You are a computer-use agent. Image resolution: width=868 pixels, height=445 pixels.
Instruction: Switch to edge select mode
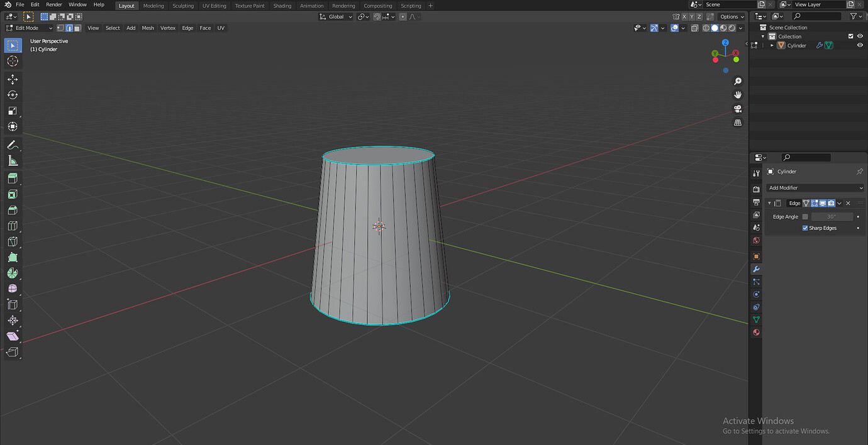69,28
